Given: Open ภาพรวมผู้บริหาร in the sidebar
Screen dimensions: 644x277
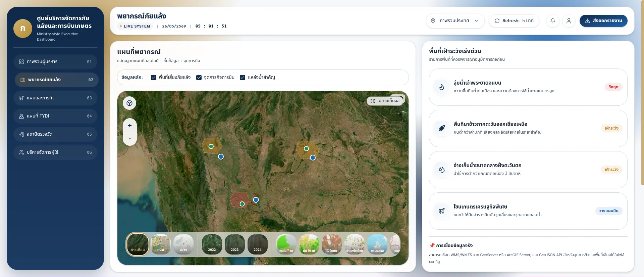Looking at the screenshot, I should click(x=55, y=62).
